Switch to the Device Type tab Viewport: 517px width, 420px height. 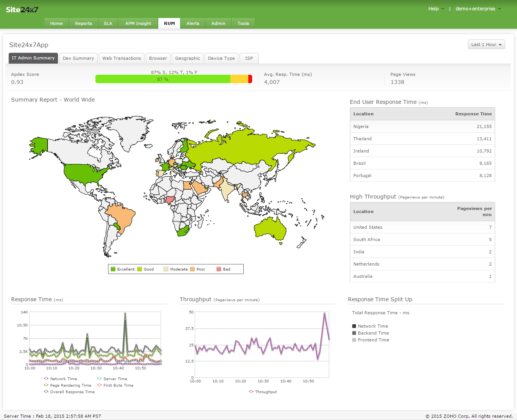[222, 58]
